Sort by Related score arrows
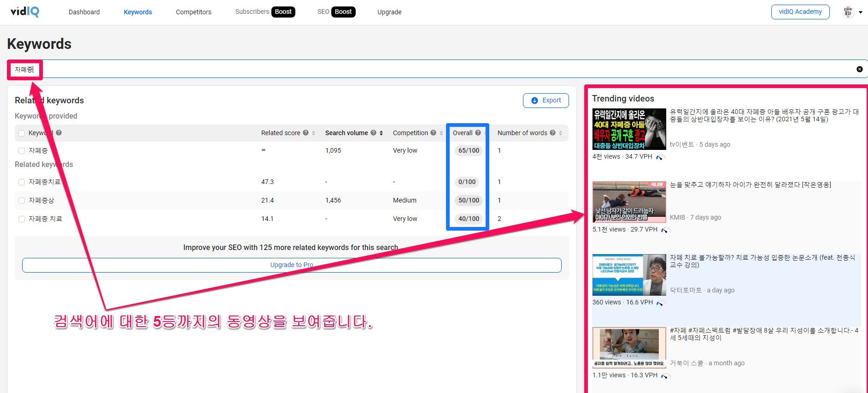Viewport: 868px width, 393px height. (x=314, y=133)
